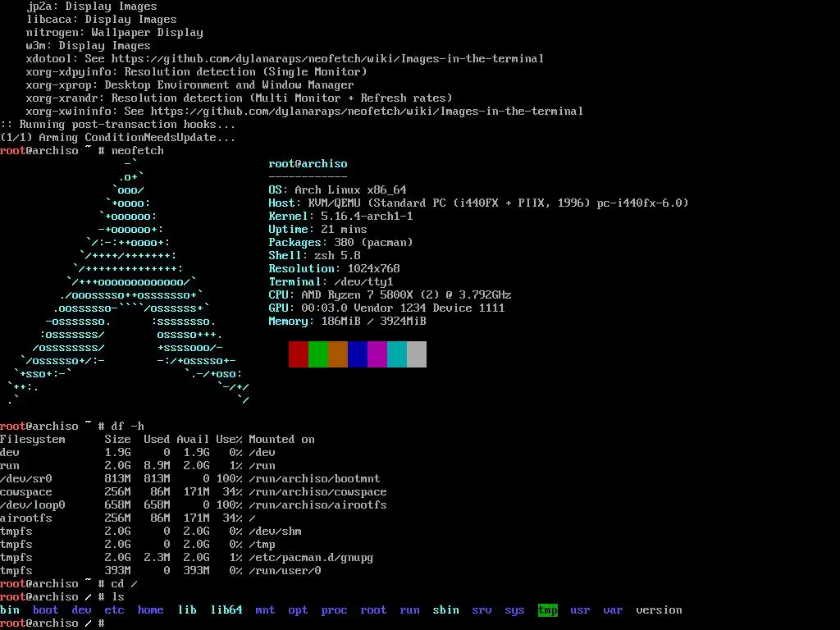Click the neofetch wiki URL on the xdotool line
The image size is (840, 630).
tap(327, 59)
